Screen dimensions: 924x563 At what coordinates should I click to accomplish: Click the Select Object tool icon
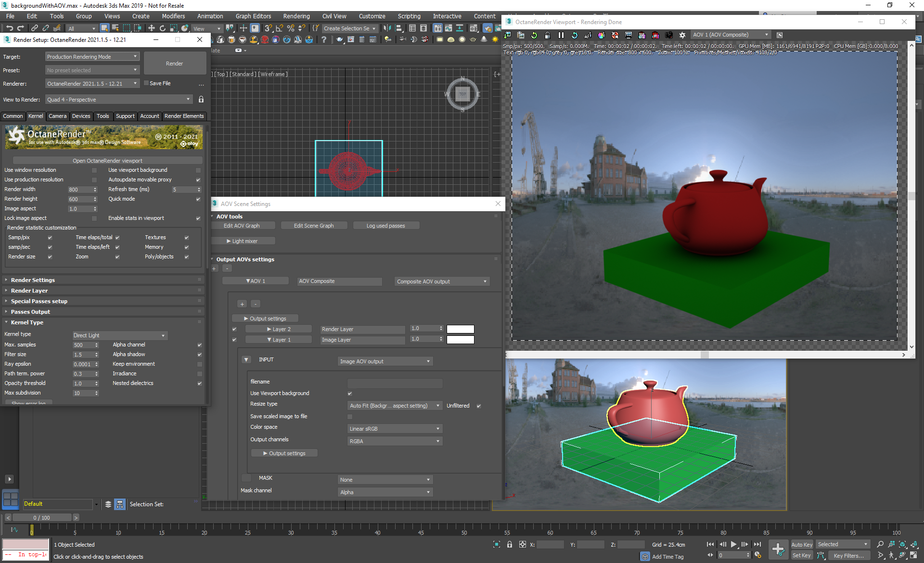(x=104, y=28)
